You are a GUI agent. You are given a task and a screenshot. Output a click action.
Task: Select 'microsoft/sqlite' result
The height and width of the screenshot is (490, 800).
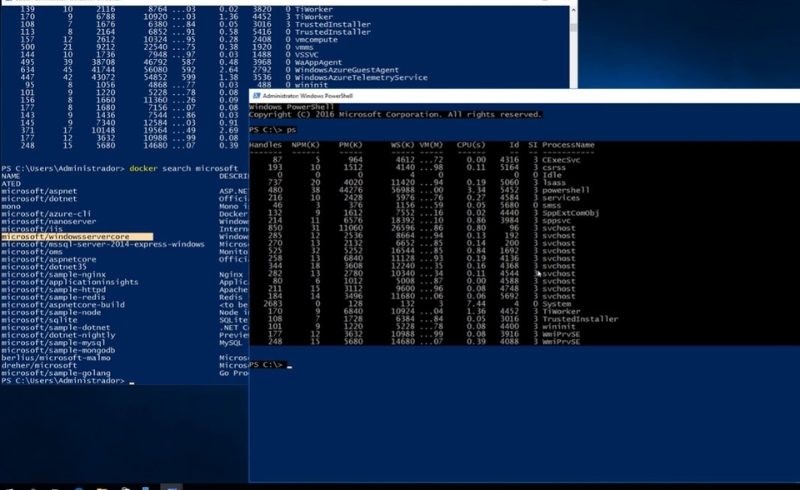[x=39, y=320]
